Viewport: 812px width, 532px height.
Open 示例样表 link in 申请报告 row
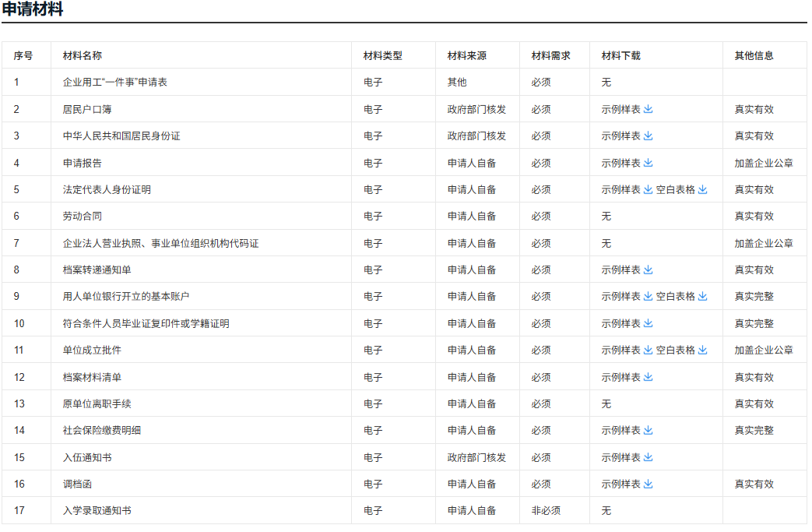click(x=620, y=163)
